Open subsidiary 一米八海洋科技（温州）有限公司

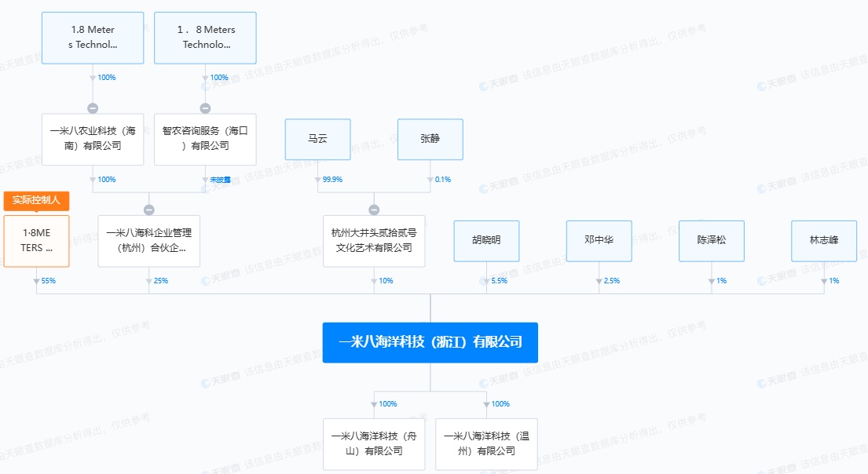coord(486,444)
